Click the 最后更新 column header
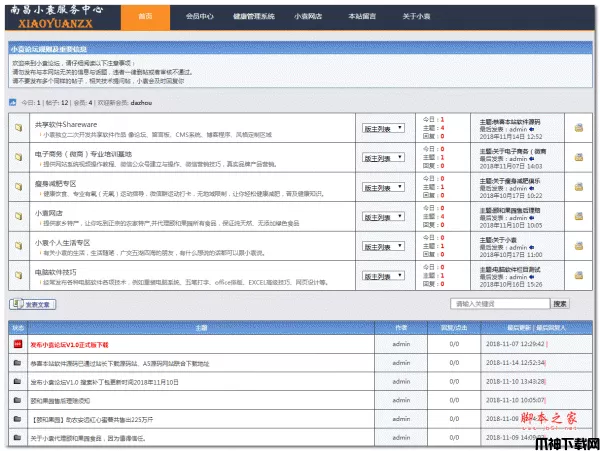 click(x=519, y=327)
